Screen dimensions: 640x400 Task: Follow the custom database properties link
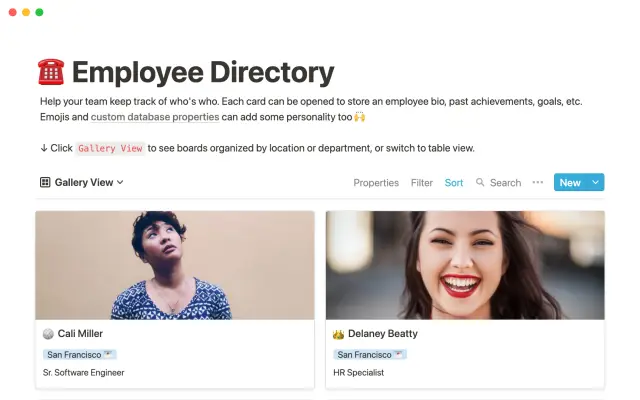[155, 117]
